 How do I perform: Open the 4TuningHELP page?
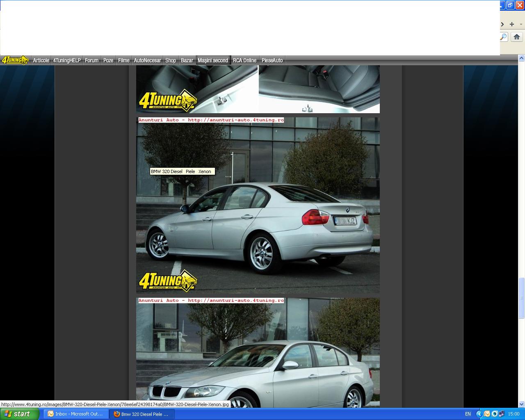pyautogui.click(x=67, y=60)
